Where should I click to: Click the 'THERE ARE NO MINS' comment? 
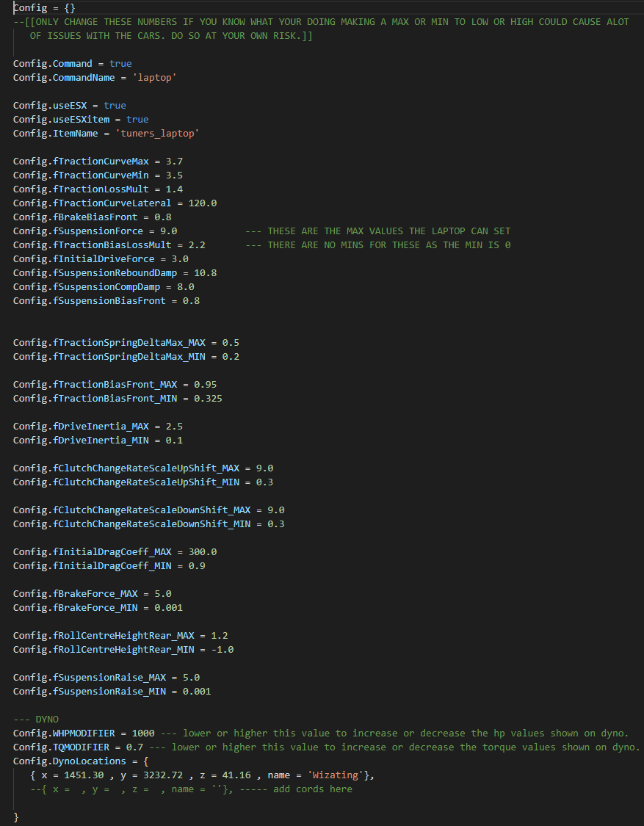pyautogui.click(x=378, y=245)
